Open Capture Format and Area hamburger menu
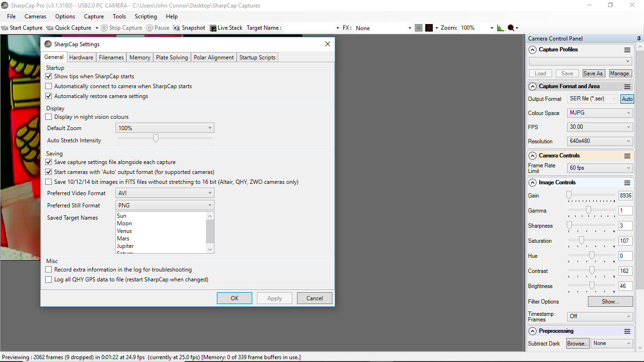This screenshot has height=362, width=644. (x=627, y=86)
